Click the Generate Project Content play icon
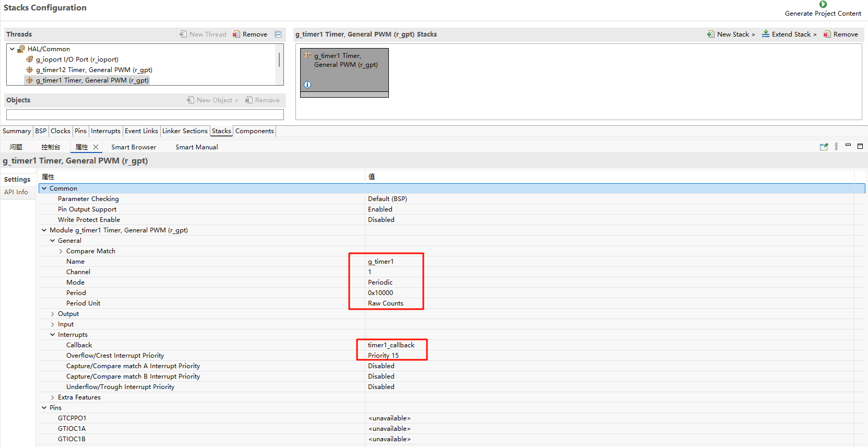The image size is (868, 447). [x=823, y=5]
